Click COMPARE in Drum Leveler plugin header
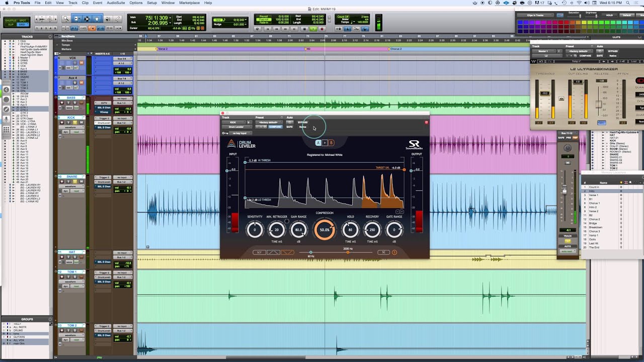The image size is (644, 362). pyautogui.click(x=275, y=127)
